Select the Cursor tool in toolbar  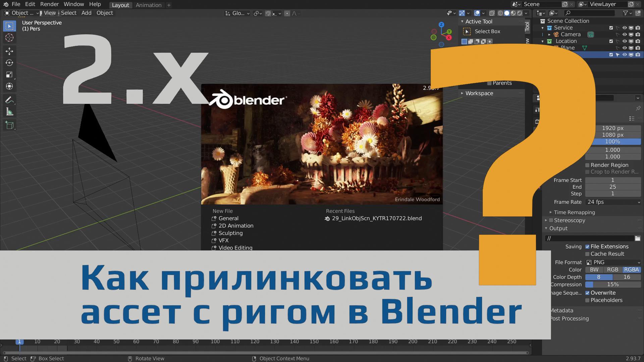pos(9,38)
